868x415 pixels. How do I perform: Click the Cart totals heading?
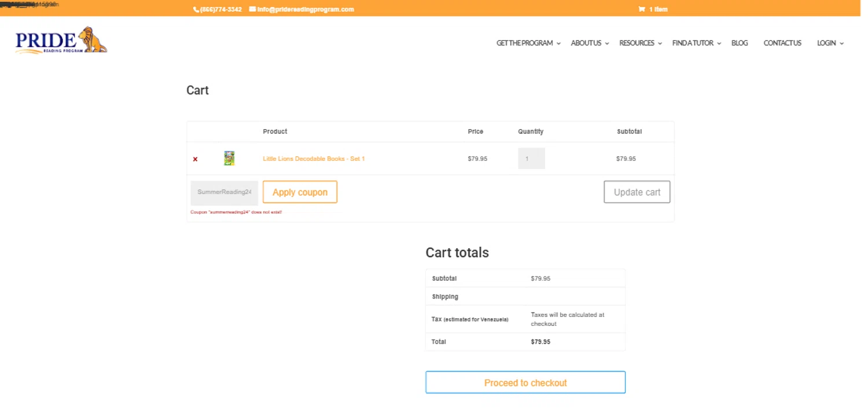pos(457,252)
